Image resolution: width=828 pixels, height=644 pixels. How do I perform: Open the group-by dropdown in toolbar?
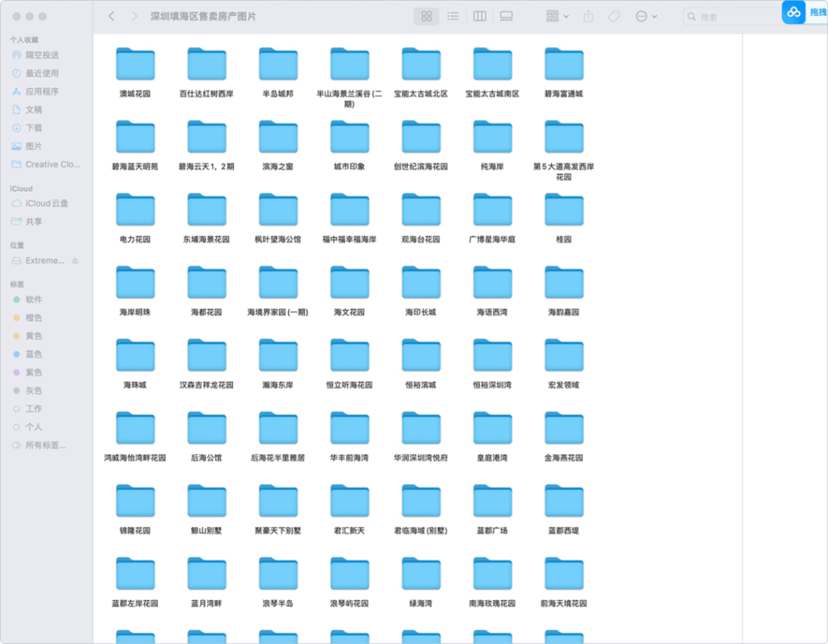click(x=558, y=16)
